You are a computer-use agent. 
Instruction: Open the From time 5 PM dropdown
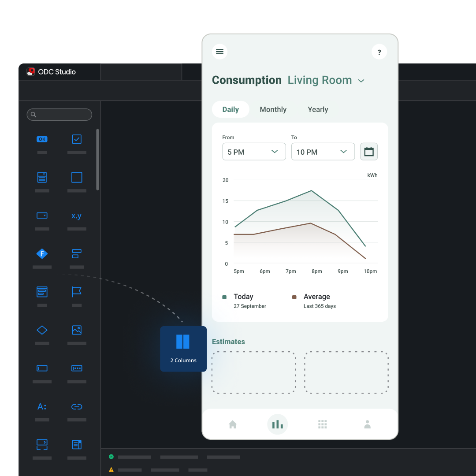[254, 152]
